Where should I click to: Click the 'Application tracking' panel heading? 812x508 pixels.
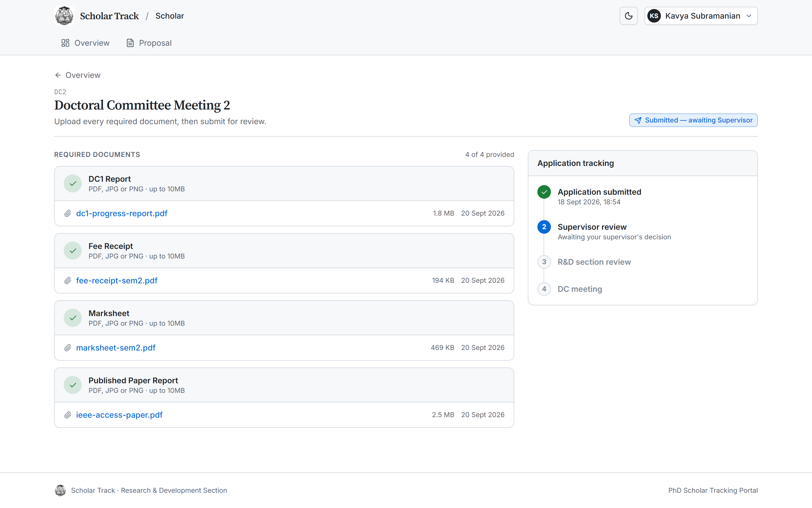point(575,163)
